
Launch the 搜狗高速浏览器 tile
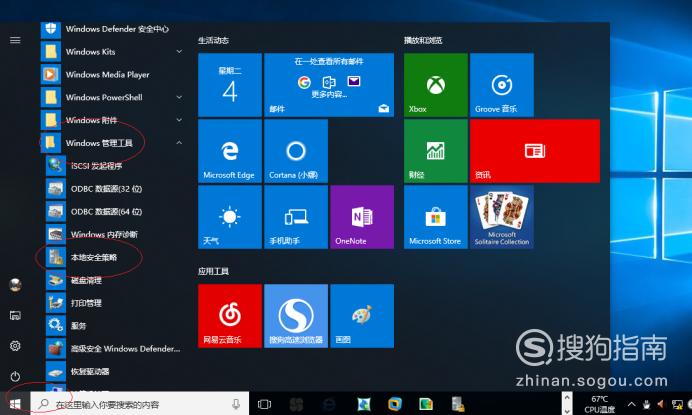tap(296, 316)
